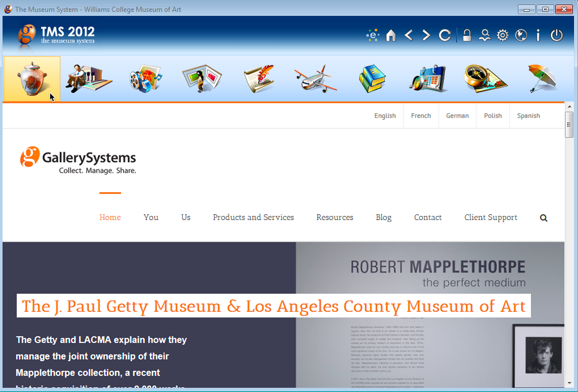Screen dimensions: 578x392
Task: Open the Client Support page
Action: pos(491,217)
